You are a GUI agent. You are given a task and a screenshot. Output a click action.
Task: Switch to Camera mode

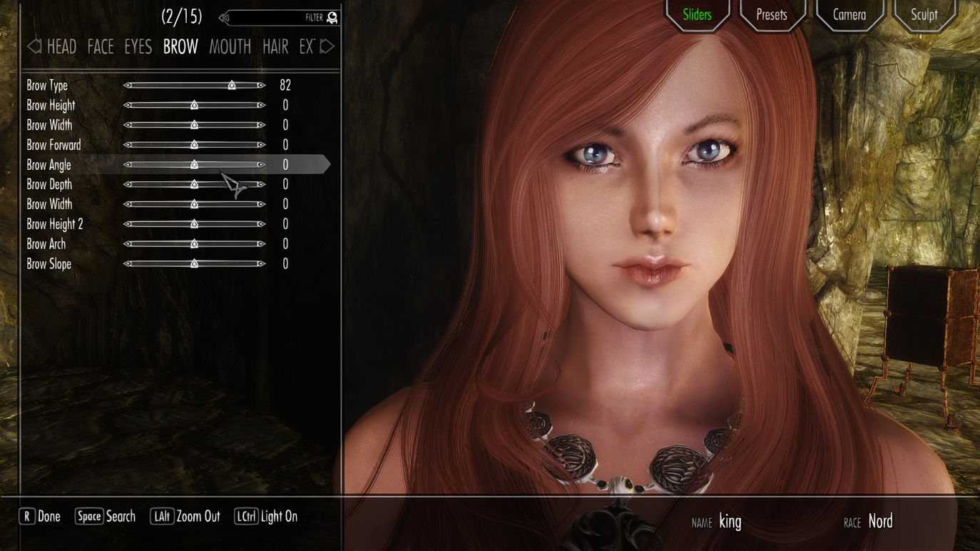pos(849,14)
